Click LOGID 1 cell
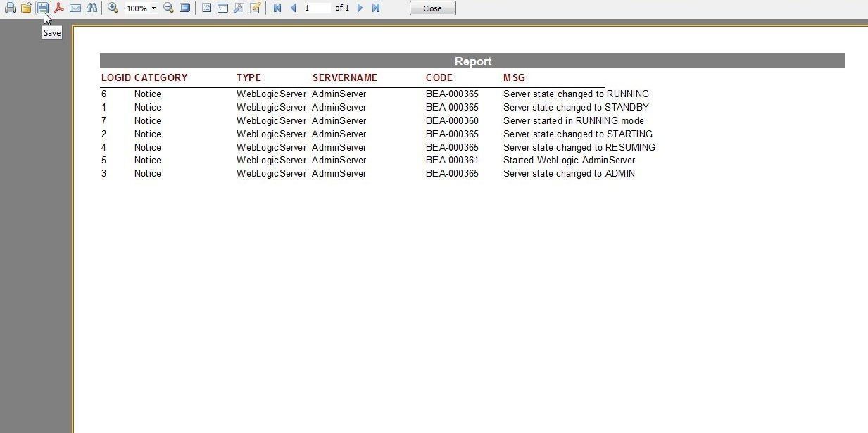The height and width of the screenshot is (433, 868). [x=104, y=107]
